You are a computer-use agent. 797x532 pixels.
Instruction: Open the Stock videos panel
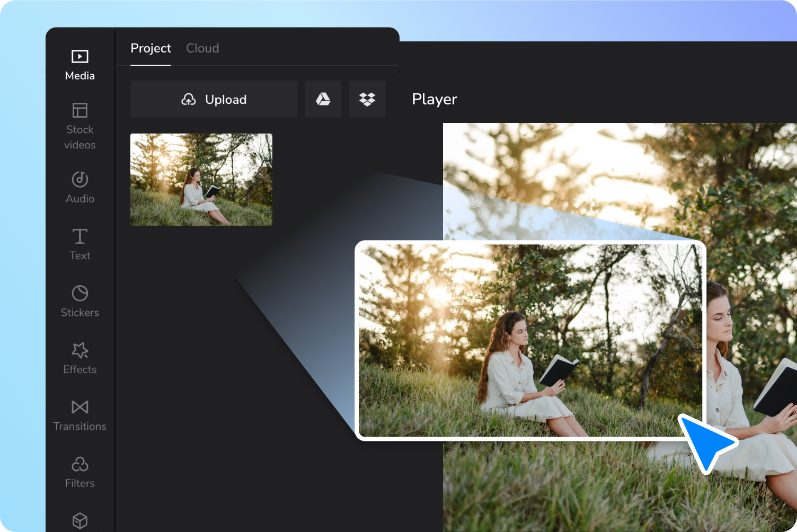coord(80,126)
